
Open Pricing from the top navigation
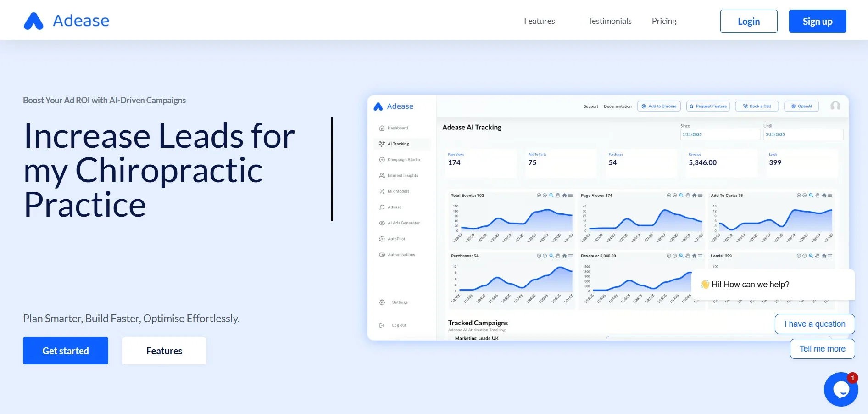coord(664,21)
